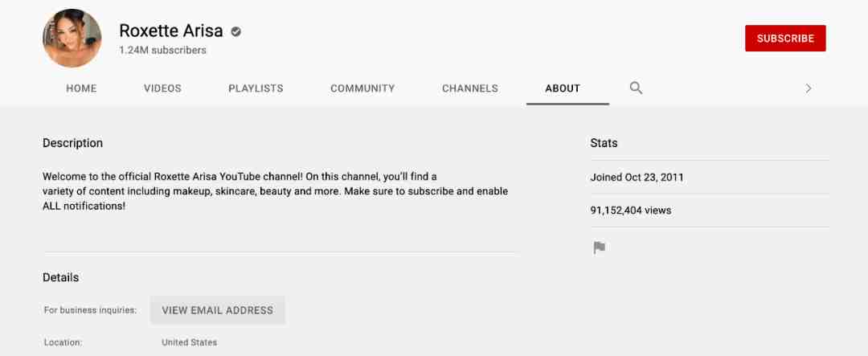Image resolution: width=868 pixels, height=356 pixels.
Task: Click the 1.24M subscribers text
Action: (162, 51)
